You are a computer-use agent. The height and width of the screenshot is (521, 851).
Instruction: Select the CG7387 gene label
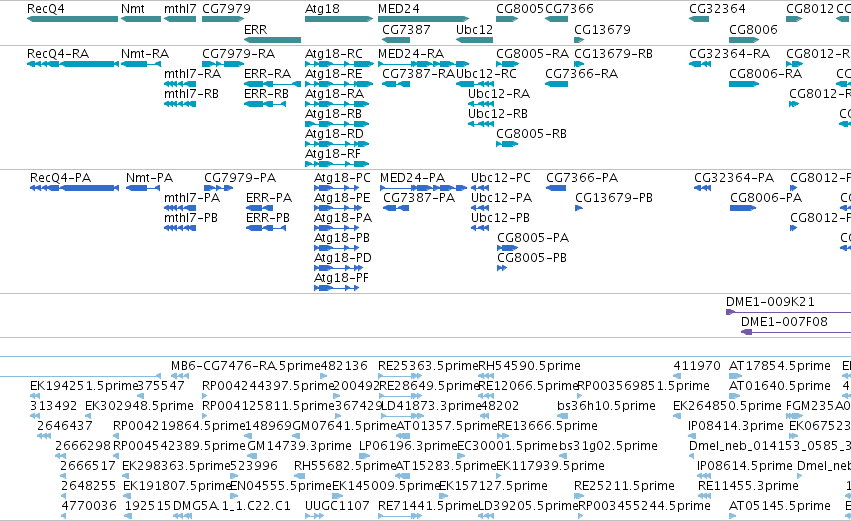point(407,29)
